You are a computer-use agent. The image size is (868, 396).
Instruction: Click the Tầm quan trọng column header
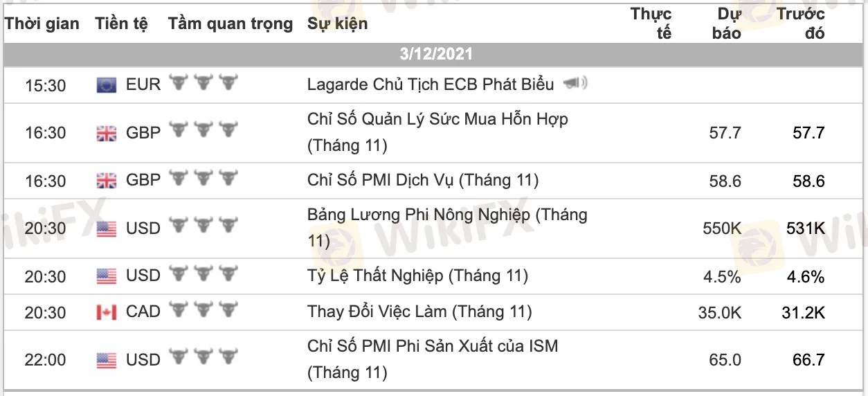pyautogui.click(x=230, y=24)
